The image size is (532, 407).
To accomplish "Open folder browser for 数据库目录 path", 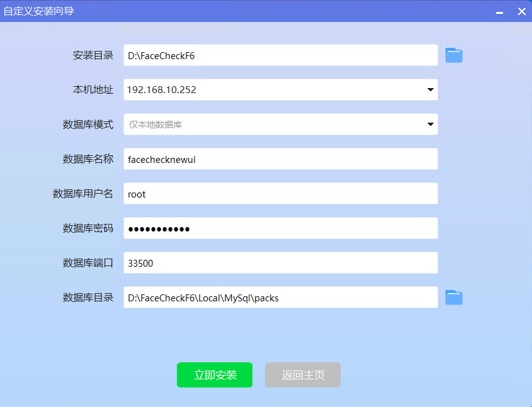I will (x=454, y=298).
